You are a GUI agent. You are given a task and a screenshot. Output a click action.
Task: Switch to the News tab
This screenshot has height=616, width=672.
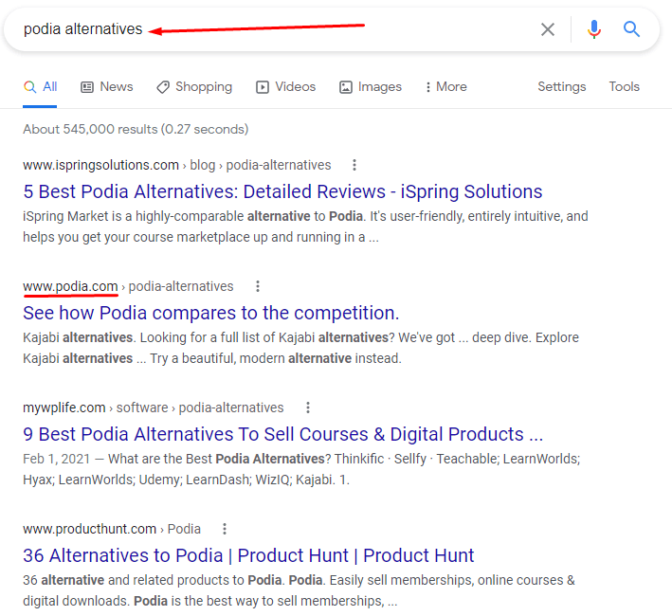(107, 87)
